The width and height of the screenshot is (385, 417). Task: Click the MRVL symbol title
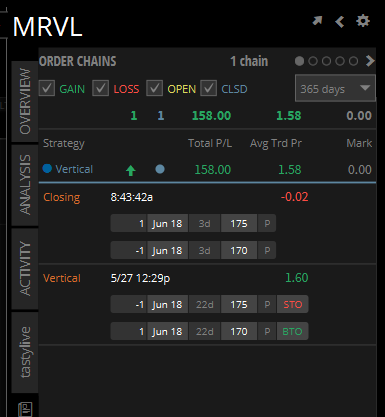tap(47, 27)
